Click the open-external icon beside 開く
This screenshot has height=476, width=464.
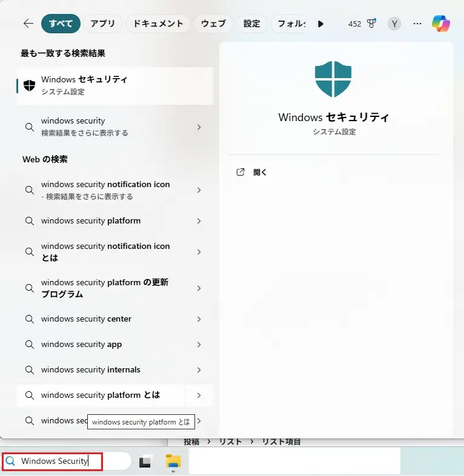pyautogui.click(x=240, y=172)
